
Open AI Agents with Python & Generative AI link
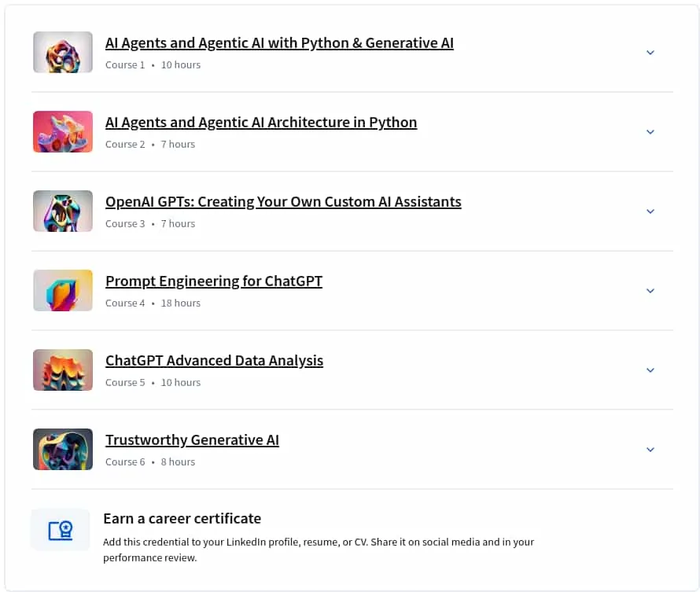point(279,43)
